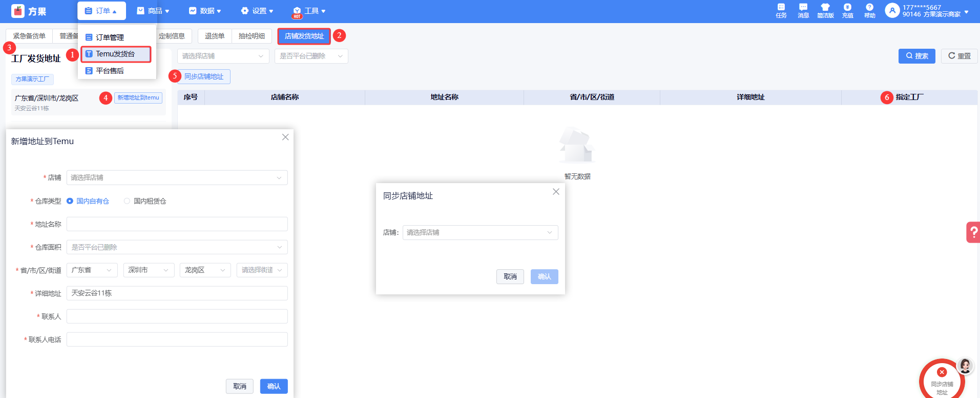The height and width of the screenshot is (398, 980).
Task: Click the 177****5667 account name
Action: 922,7
